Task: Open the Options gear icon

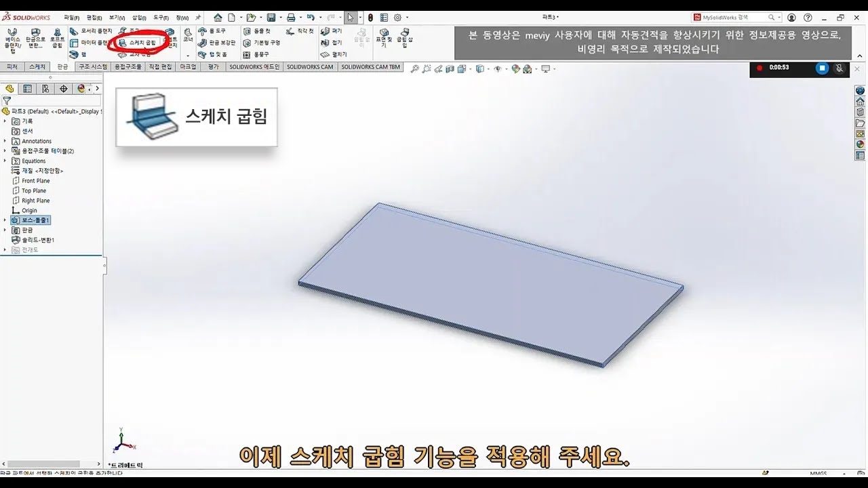Action: pos(398,18)
